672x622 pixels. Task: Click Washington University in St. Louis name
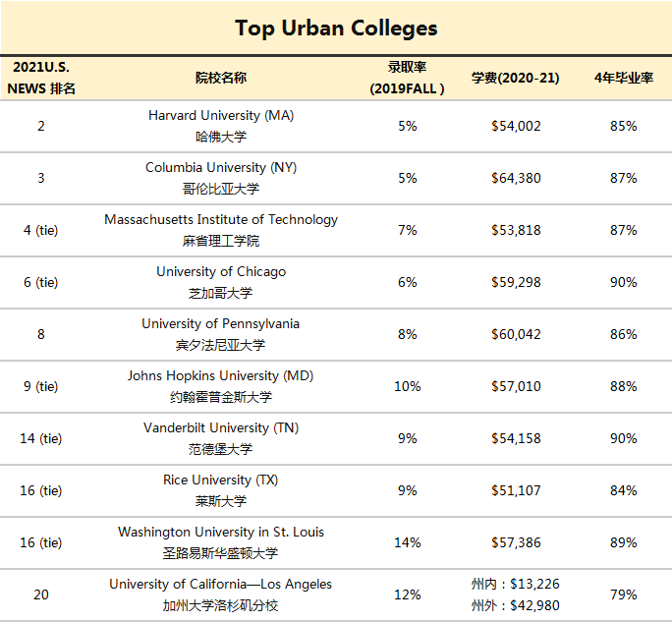pos(221,533)
